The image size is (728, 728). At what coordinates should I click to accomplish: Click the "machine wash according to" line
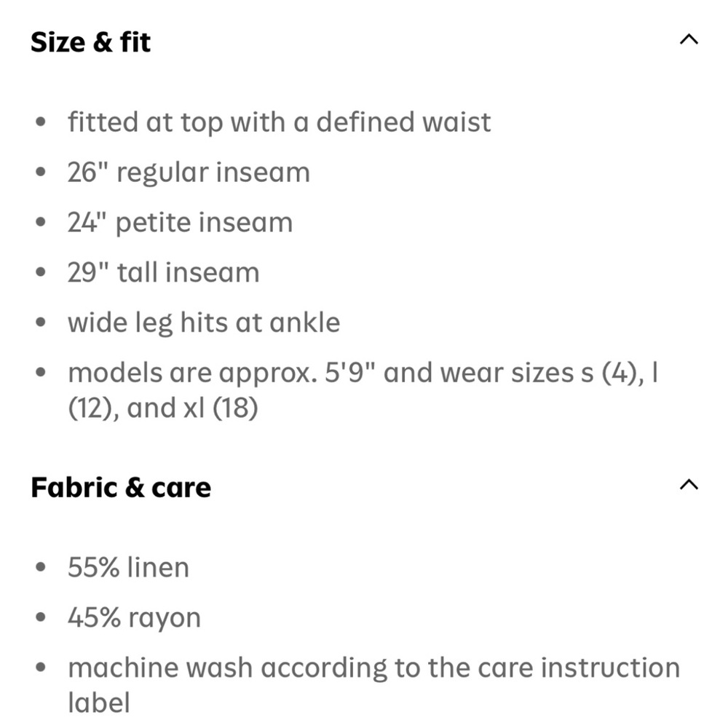(373, 668)
